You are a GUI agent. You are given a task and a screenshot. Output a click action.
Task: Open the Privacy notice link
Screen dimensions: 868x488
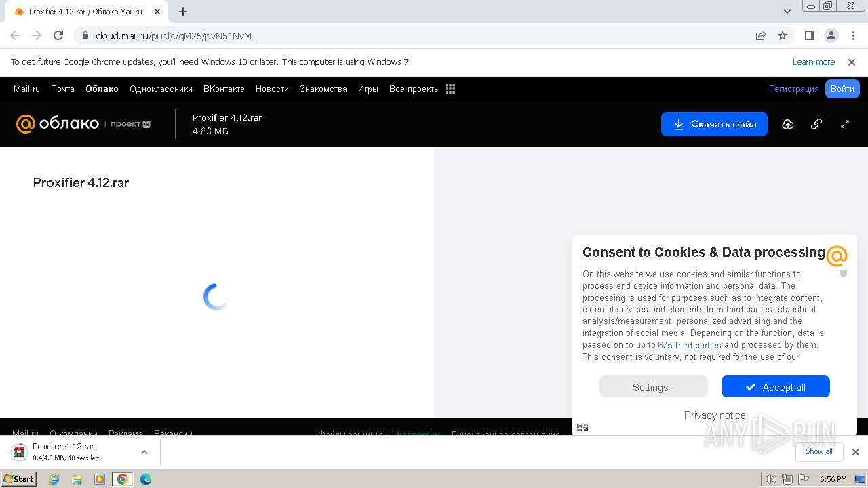point(715,415)
